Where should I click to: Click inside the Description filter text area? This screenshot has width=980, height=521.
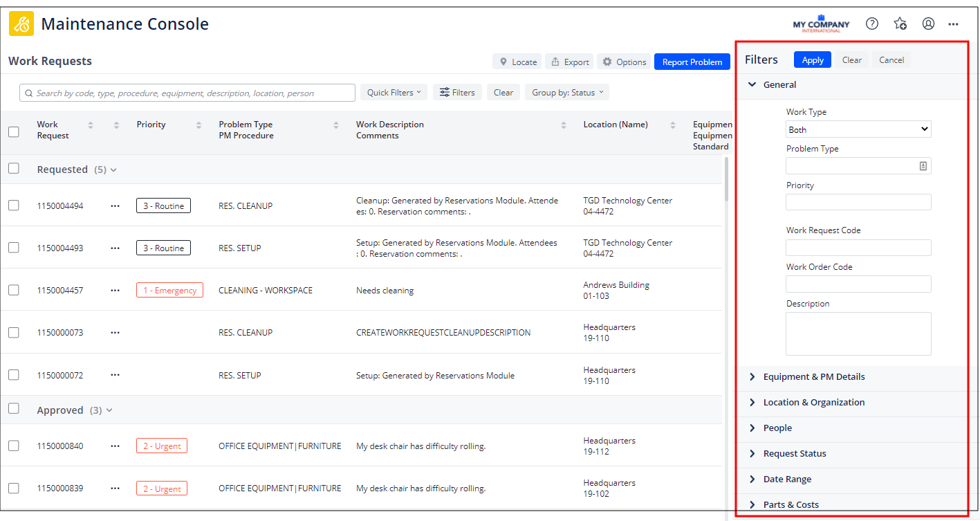pyautogui.click(x=858, y=333)
